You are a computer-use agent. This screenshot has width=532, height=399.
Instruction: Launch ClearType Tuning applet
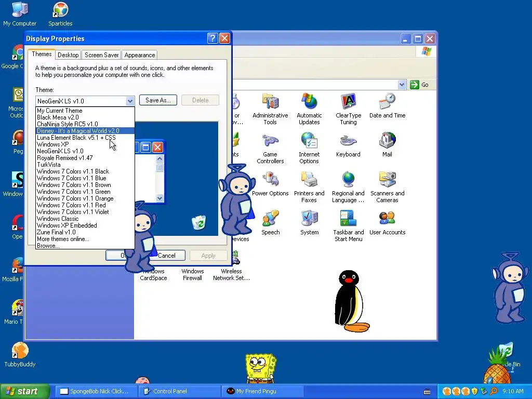(x=348, y=109)
